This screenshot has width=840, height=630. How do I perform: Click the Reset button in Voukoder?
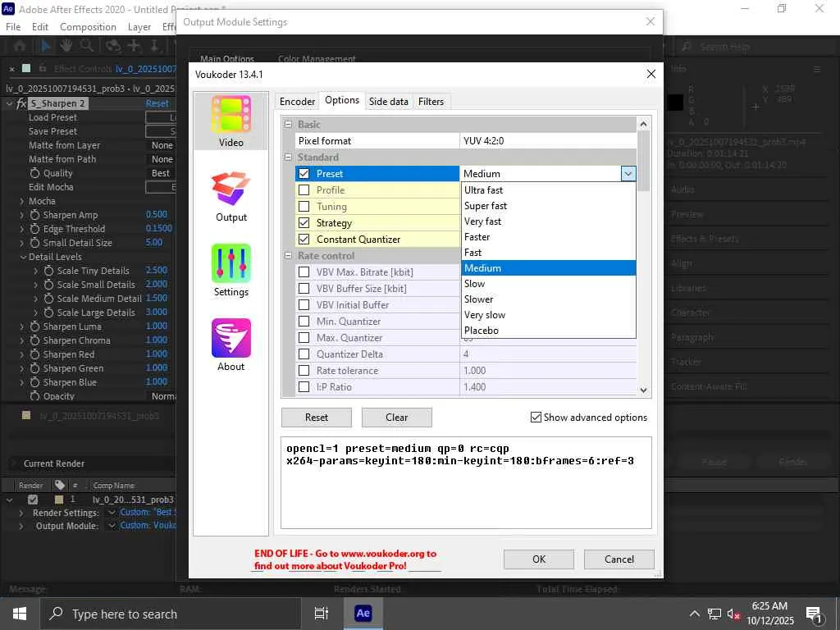pos(317,418)
